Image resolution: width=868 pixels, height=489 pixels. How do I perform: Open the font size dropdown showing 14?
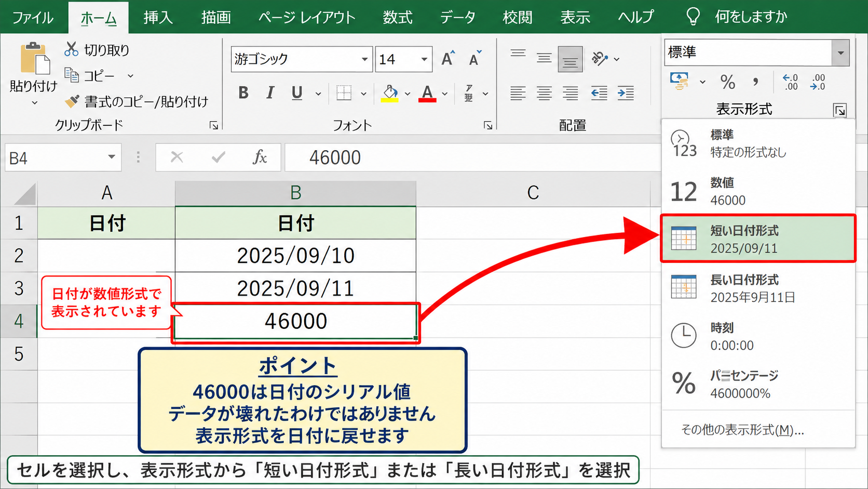(x=425, y=59)
